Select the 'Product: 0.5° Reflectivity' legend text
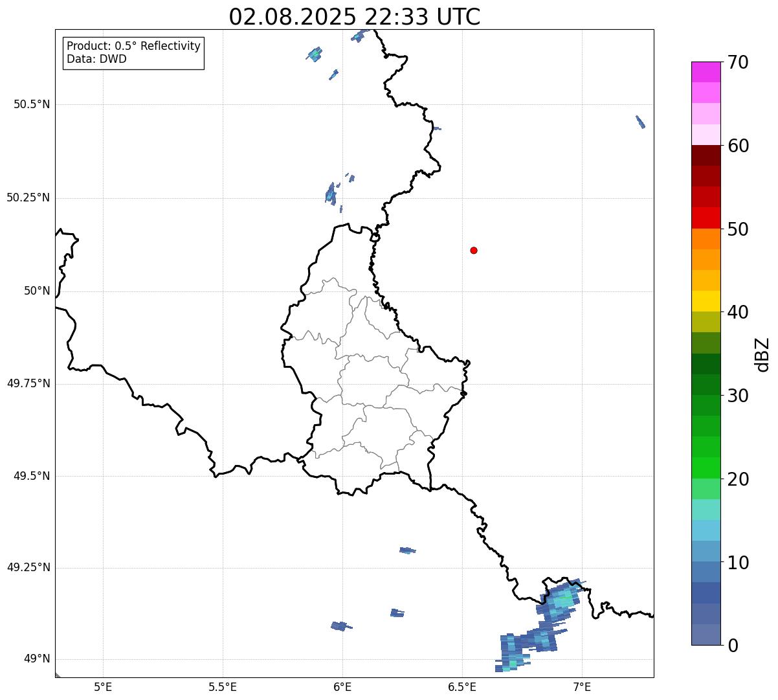 tap(134, 47)
